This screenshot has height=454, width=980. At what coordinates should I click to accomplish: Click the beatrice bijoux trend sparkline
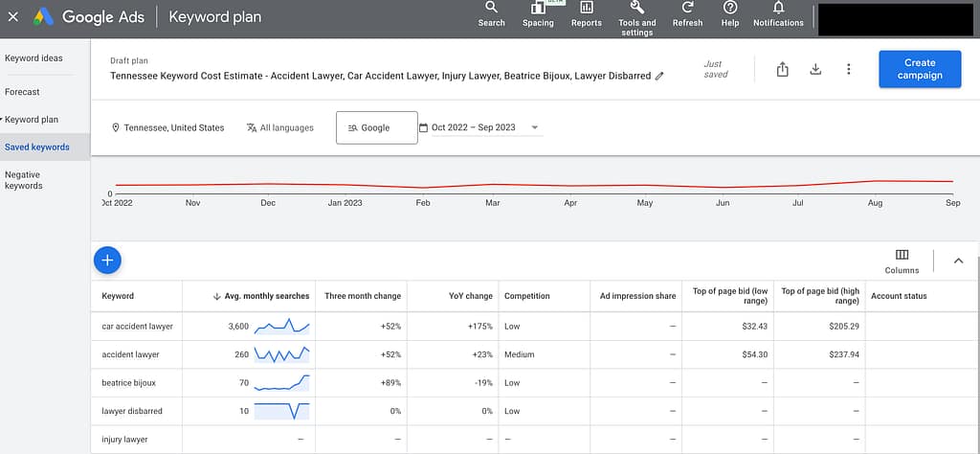click(x=281, y=382)
